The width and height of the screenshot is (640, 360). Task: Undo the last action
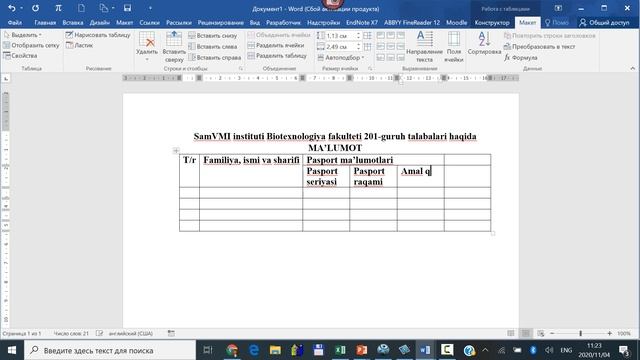tap(12, 8)
